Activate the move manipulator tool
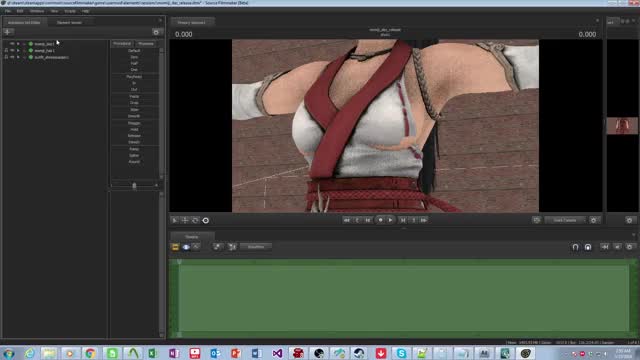The height and width of the screenshot is (360, 640). coord(185,220)
